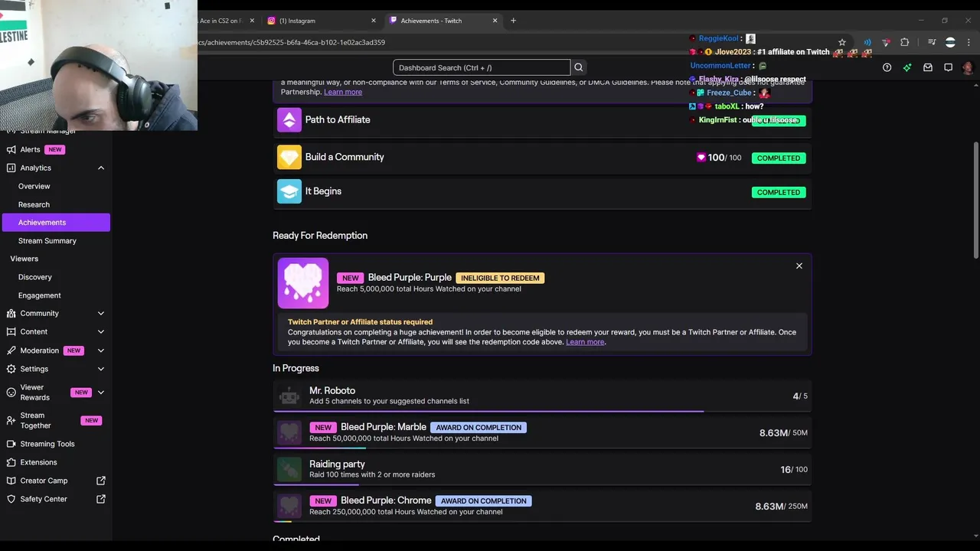Click the Creator Camp graduation cap icon
This screenshot has width=980, height=551.
[x=11, y=481]
